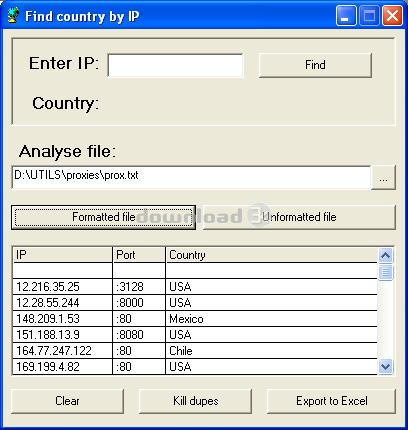
Task: Click the Port column header
Action: (139, 255)
